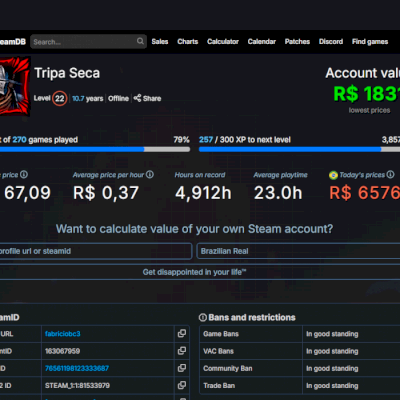Click the XP to next level progress bar

tap(299, 150)
